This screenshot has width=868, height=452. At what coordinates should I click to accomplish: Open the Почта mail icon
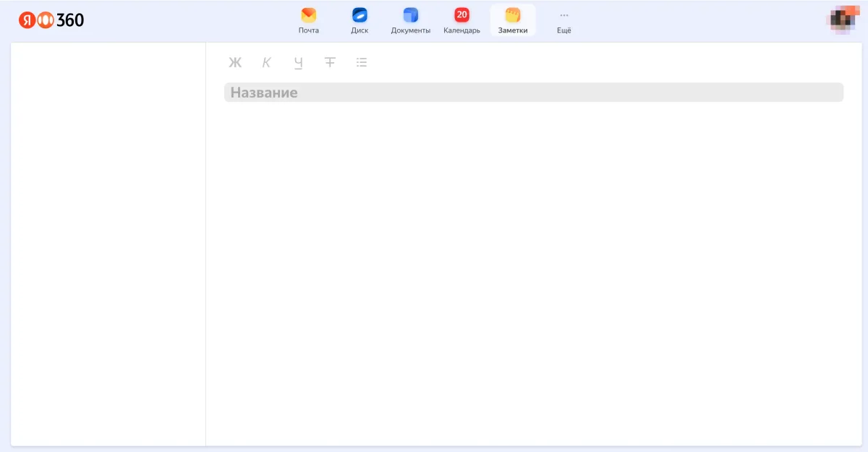(x=309, y=15)
